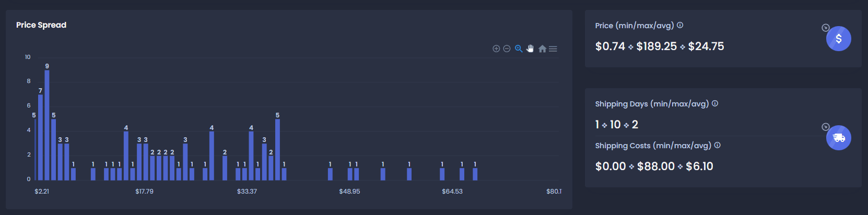Activate the selection zoom magnifier tool
This screenshot has width=868, height=215.
[519, 49]
